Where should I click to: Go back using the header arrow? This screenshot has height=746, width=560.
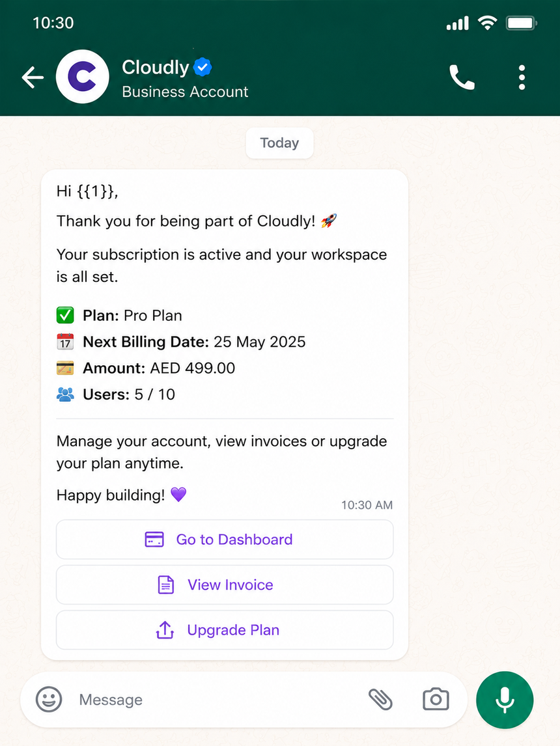33,77
